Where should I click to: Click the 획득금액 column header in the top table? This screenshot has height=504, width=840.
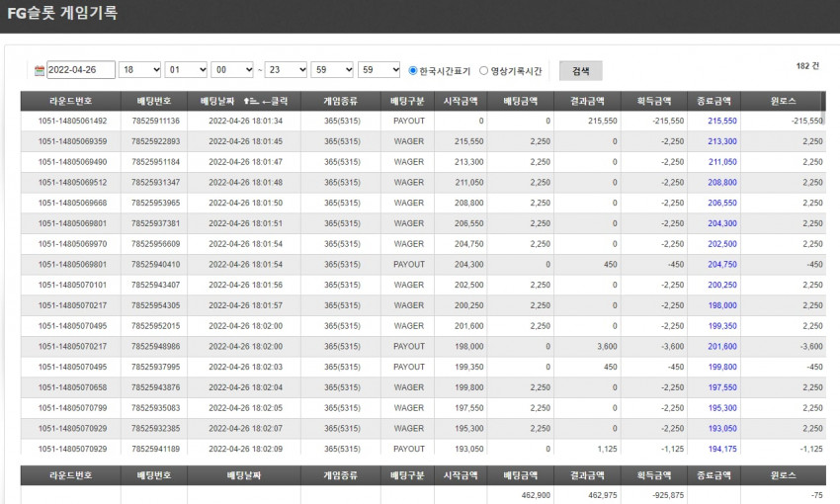pyautogui.click(x=654, y=101)
